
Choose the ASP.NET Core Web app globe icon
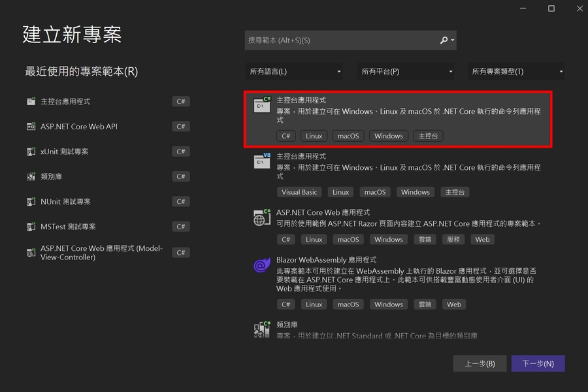[262, 218]
